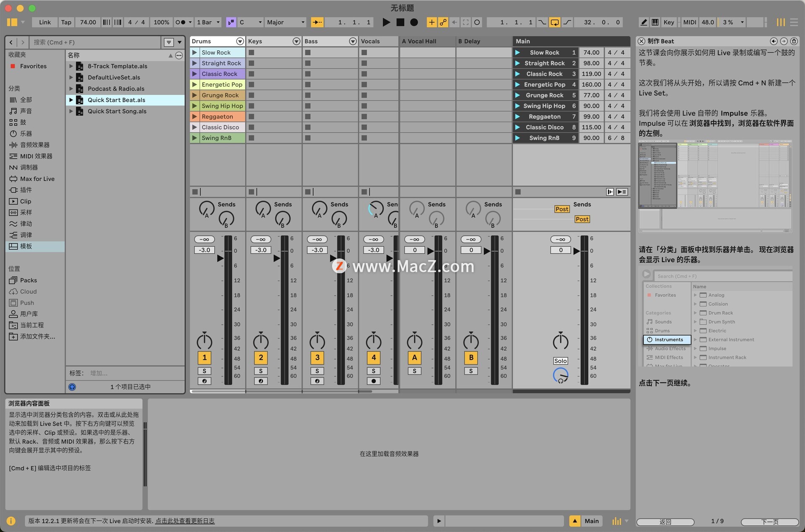Expand the DefaultLiveSet.als item
Screen dimensions: 805x532
(71, 77)
